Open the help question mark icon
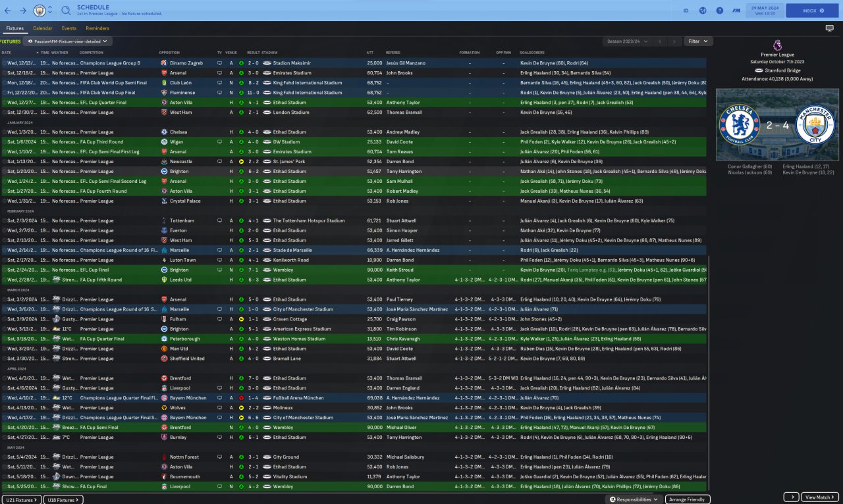843x504 pixels. [x=719, y=11]
